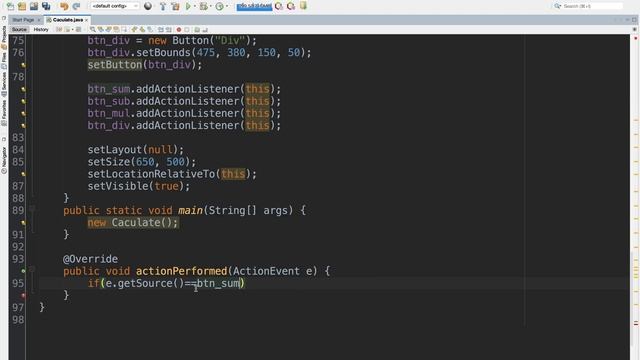This screenshot has height=360, width=640.
Task: Switch to the History view
Action: [41, 29]
